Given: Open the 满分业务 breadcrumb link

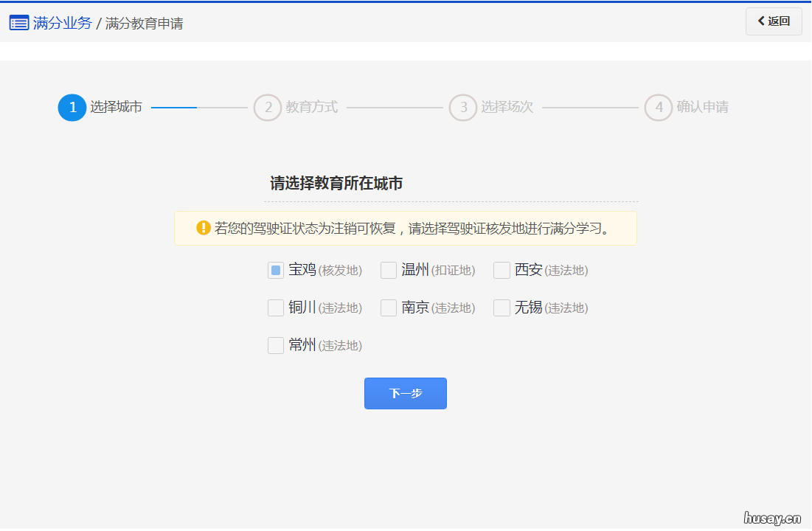Looking at the screenshot, I should 63,23.
